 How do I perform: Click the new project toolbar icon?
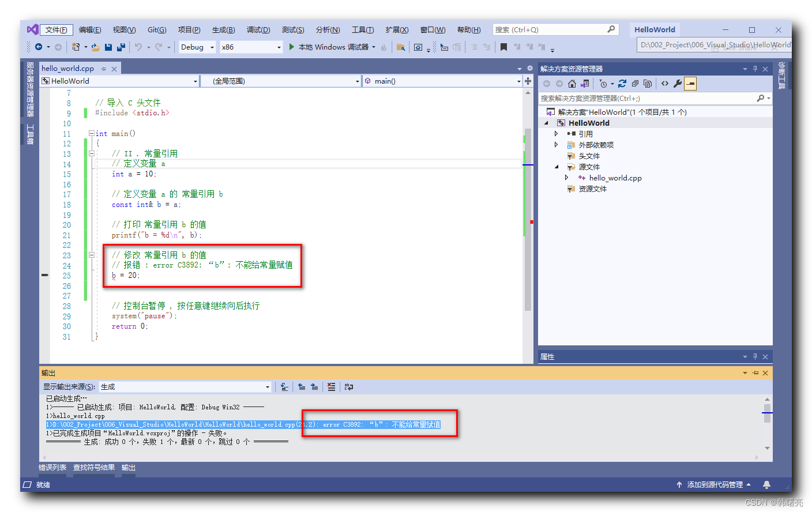[x=76, y=47]
